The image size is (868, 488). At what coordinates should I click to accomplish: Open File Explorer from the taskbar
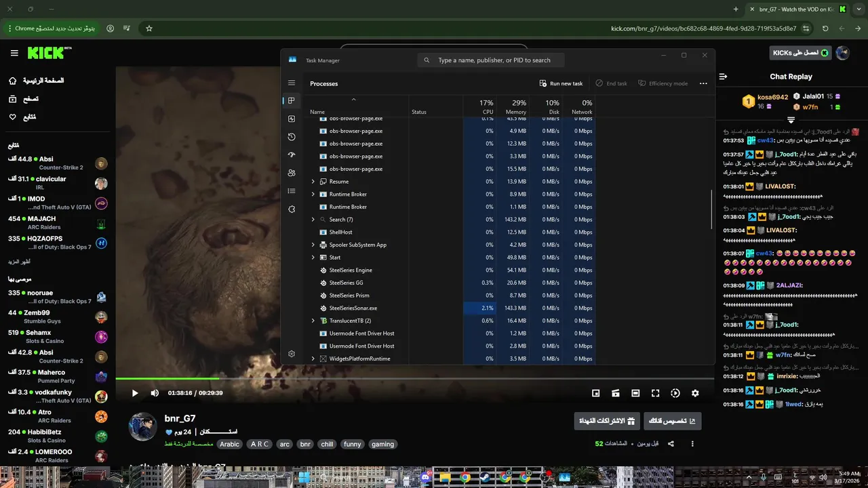[x=446, y=477]
